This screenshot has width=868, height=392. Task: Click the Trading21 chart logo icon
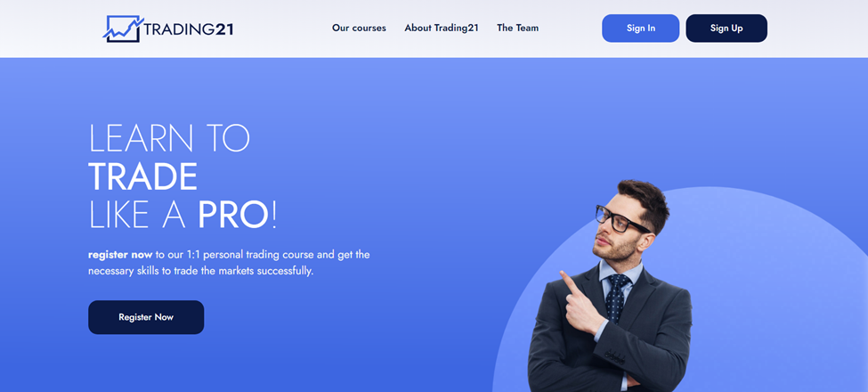(x=123, y=29)
